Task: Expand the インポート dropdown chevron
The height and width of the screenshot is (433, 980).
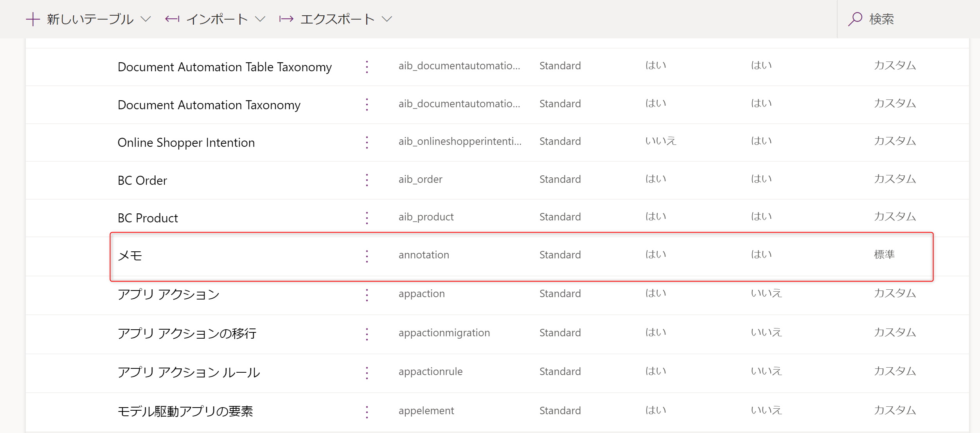Action: click(260, 19)
